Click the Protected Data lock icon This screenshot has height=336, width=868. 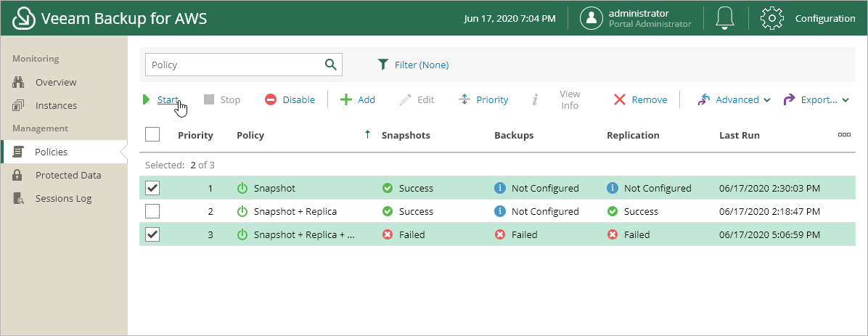17,176
